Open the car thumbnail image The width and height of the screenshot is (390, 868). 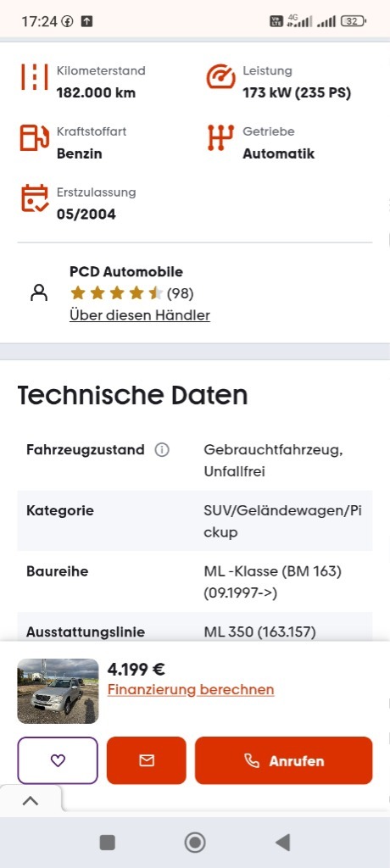coord(58,691)
